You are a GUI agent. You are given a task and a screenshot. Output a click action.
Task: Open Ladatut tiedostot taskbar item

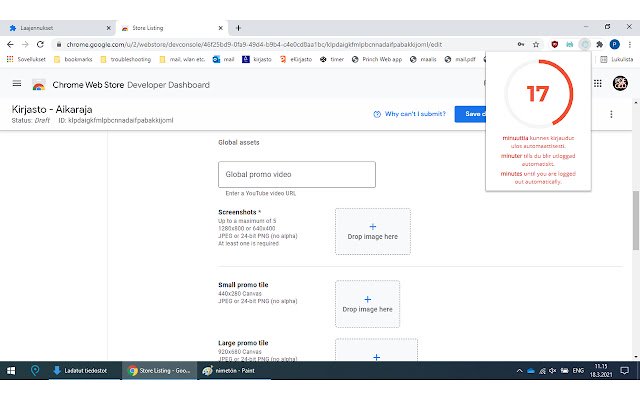point(85,371)
